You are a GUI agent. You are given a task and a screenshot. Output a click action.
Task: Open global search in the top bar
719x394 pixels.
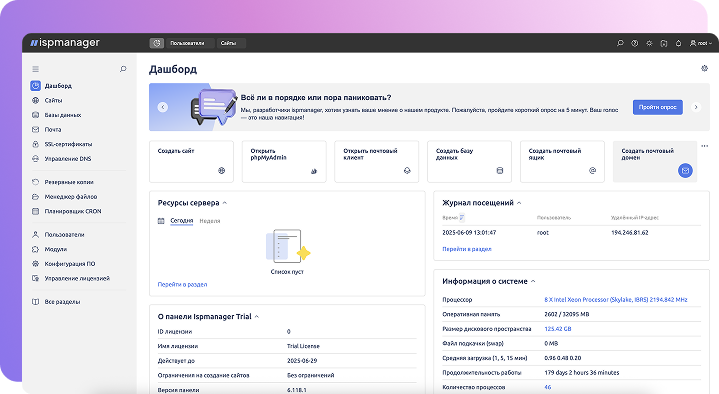click(620, 43)
